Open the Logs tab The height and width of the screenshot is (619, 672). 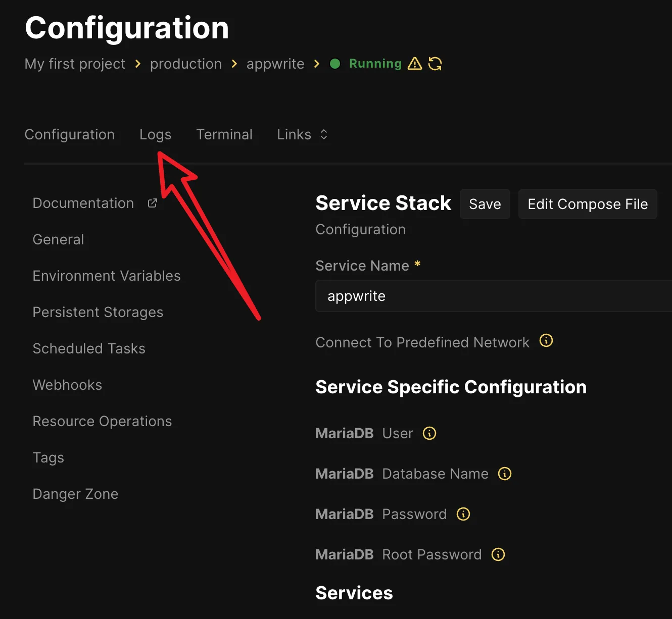[155, 135]
